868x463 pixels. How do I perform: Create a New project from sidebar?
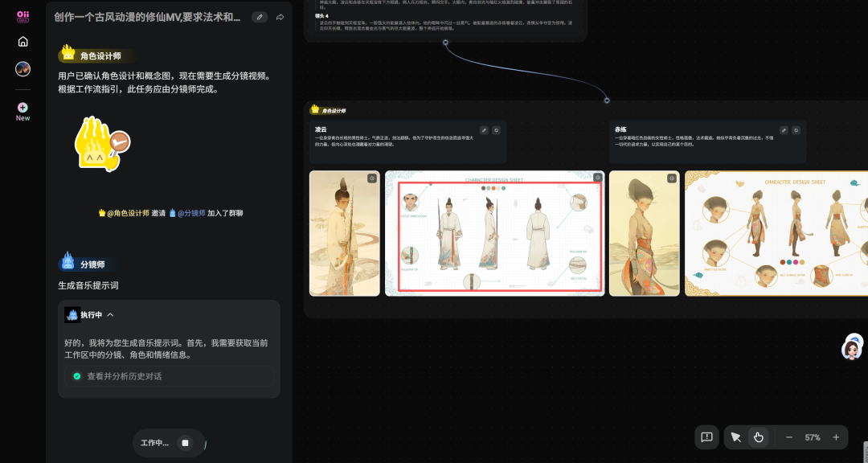coord(23,111)
